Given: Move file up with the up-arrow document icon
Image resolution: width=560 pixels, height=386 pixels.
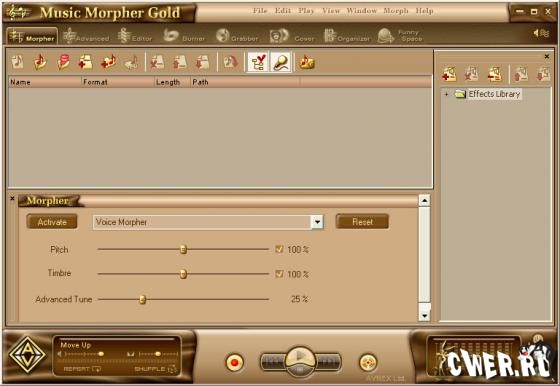Looking at the screenshot, I should (180, 62).
